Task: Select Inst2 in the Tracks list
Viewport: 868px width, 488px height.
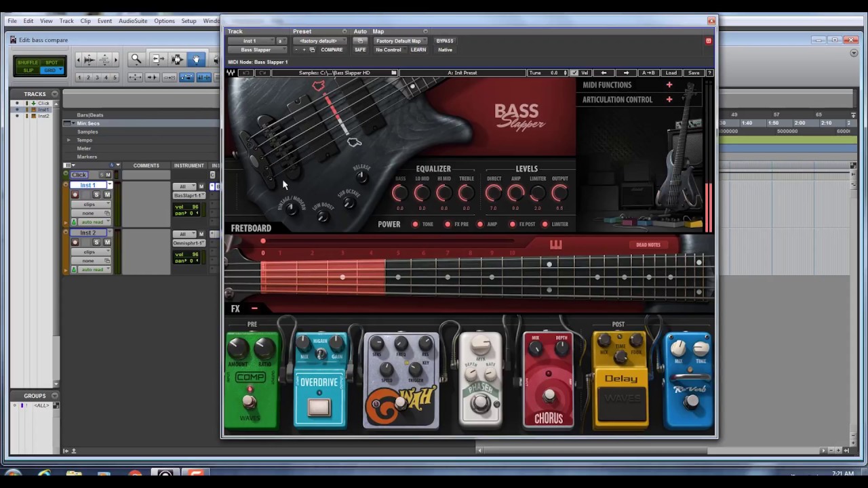Action: 43,116
